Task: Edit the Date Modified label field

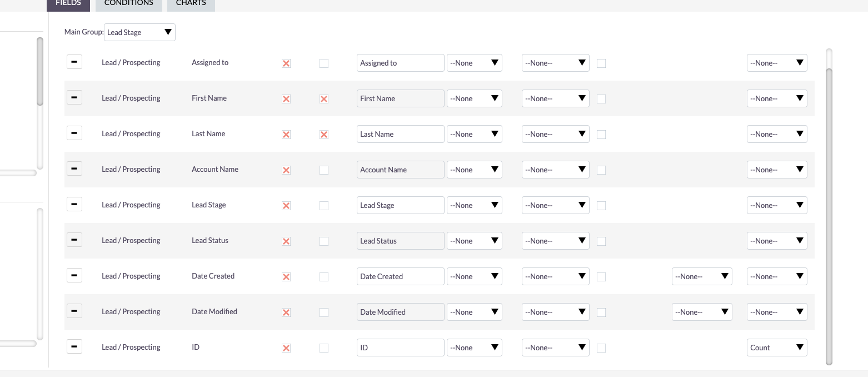Action: point(401,312)
